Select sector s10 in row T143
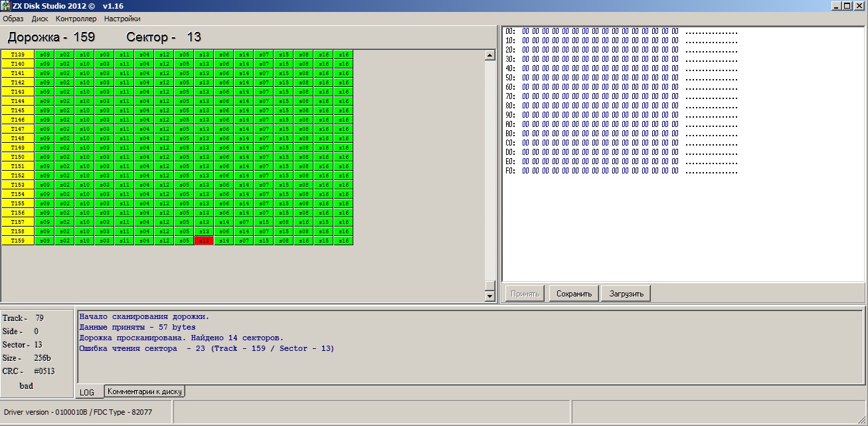This screenshot has height=426, width=868. [84, 92]
